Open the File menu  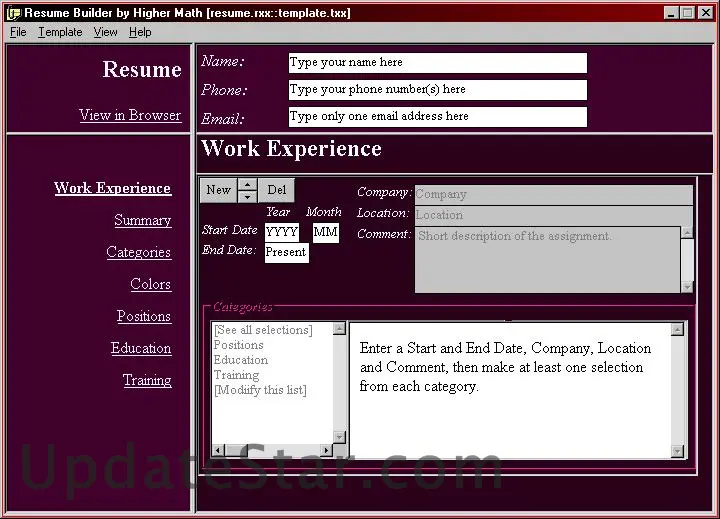click(x=18, y=32)
